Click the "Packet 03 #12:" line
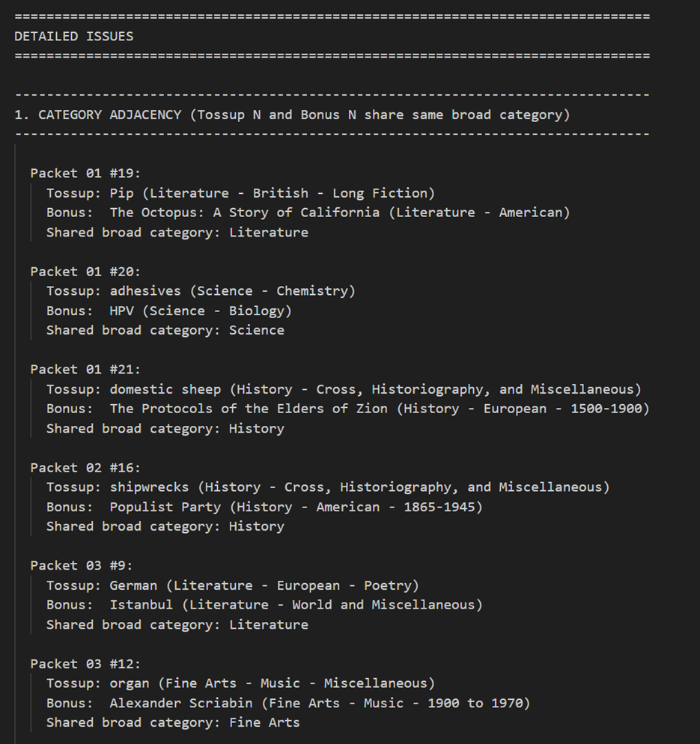Viewport: 700px width, 744px height. (85, 664)
